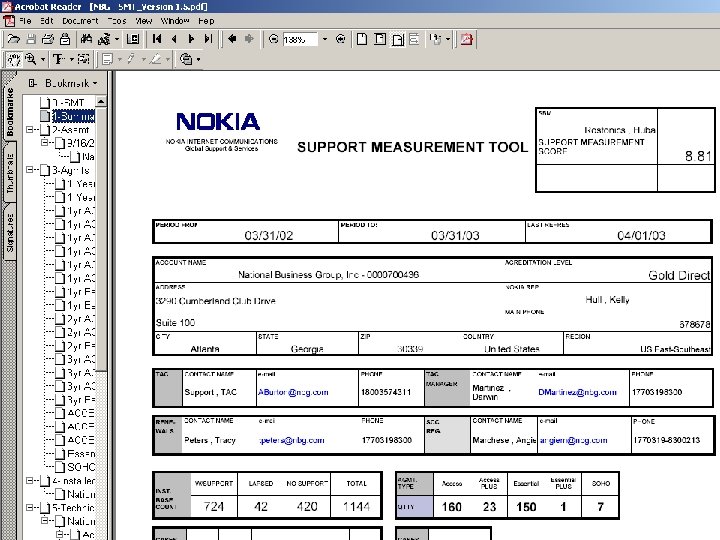Open the Zoom tool dropdown arrow

43,59
